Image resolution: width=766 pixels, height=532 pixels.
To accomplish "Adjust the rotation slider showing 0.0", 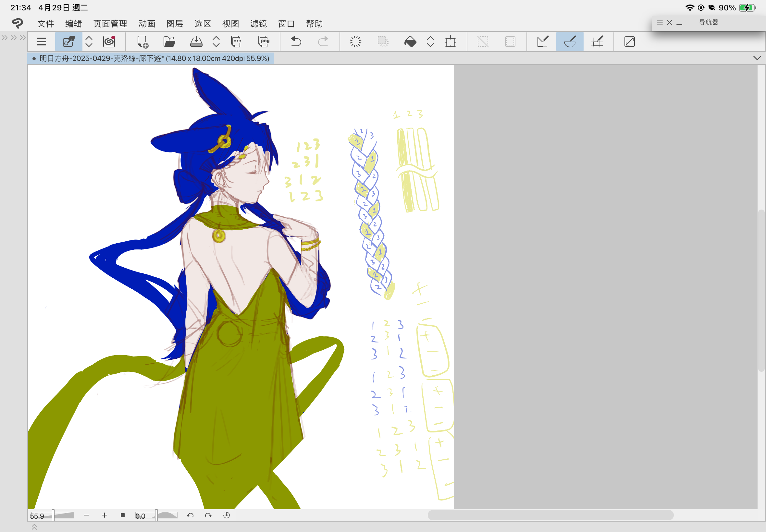I will coord(156,516).
